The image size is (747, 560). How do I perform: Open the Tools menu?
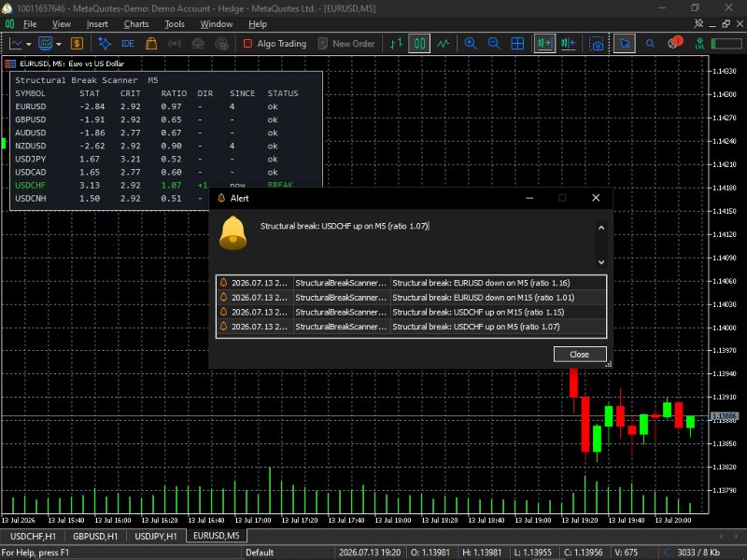pos(175,24)
